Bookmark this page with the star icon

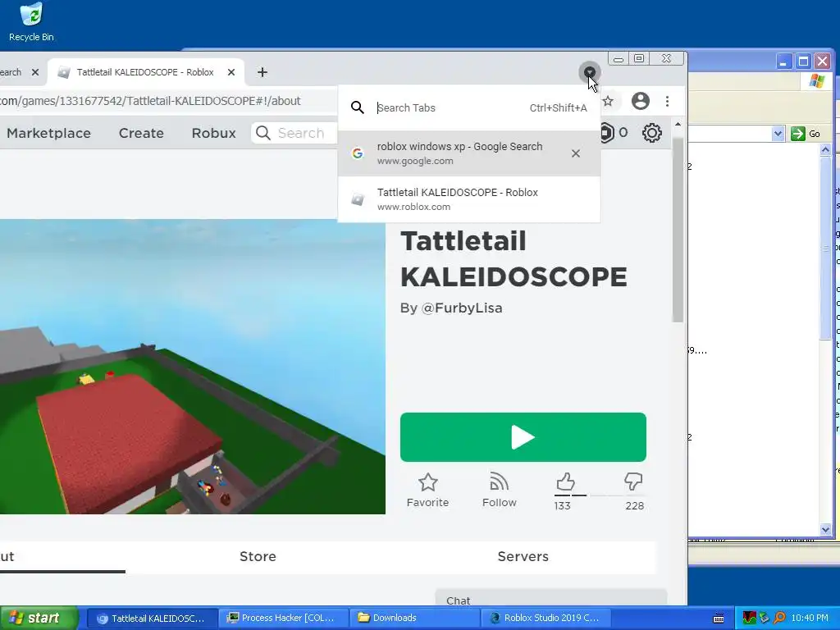[608, 101]
